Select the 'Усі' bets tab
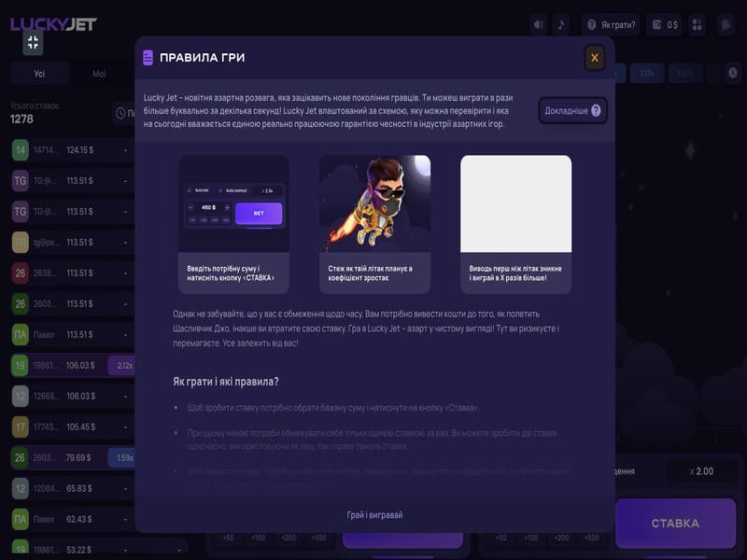Viewport: 747px width, 560px height. click(x=39, y=74)
